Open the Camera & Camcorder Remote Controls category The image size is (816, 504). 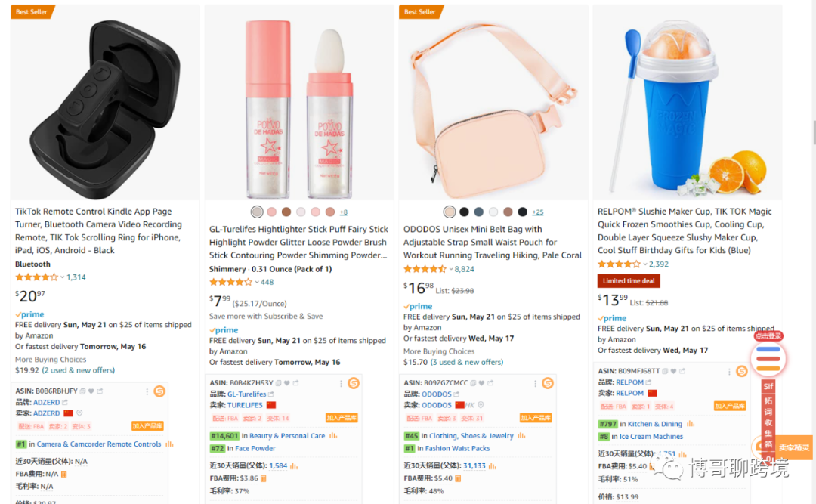(99, 444)
